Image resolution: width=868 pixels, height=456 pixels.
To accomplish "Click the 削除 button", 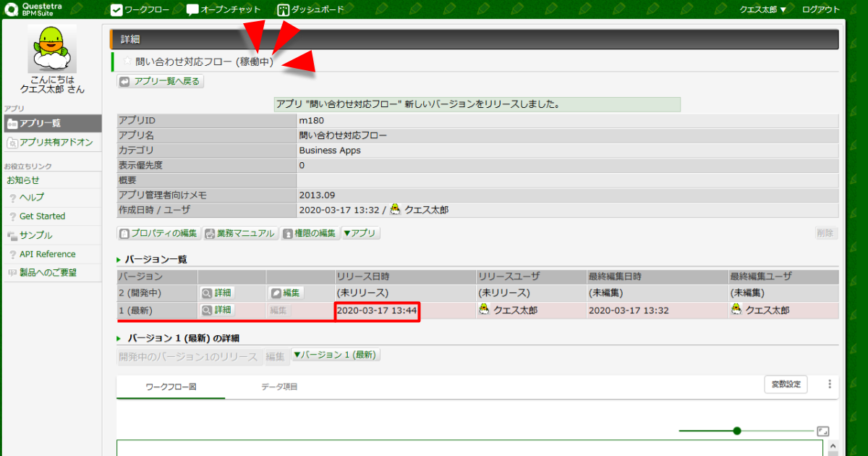I will point(827,233).
